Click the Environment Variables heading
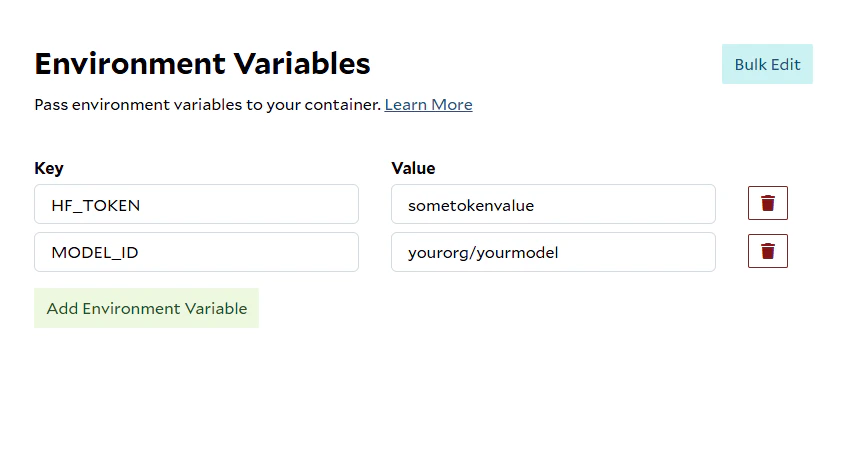Screen dimensions: 850x471 click(202, 64)
